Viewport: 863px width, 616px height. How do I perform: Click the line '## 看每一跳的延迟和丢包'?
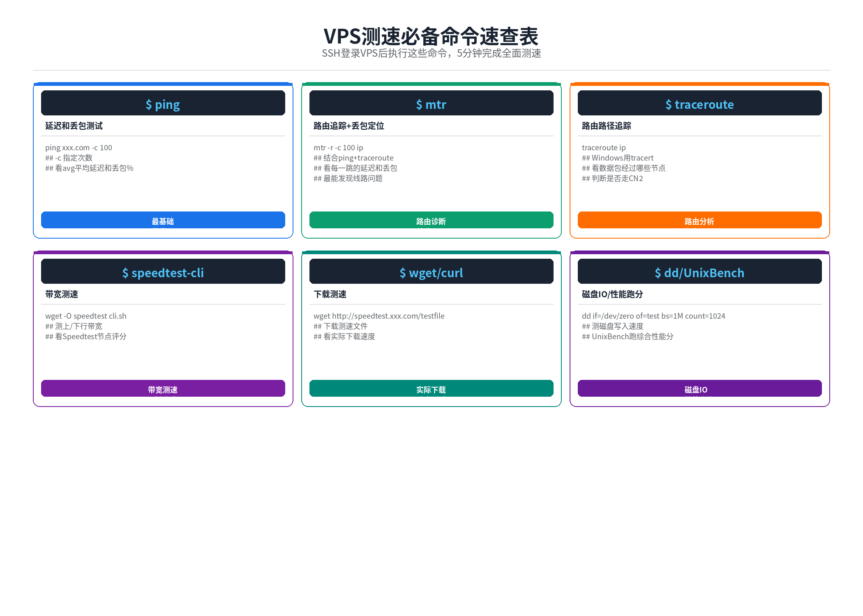[x=355, y=168]
